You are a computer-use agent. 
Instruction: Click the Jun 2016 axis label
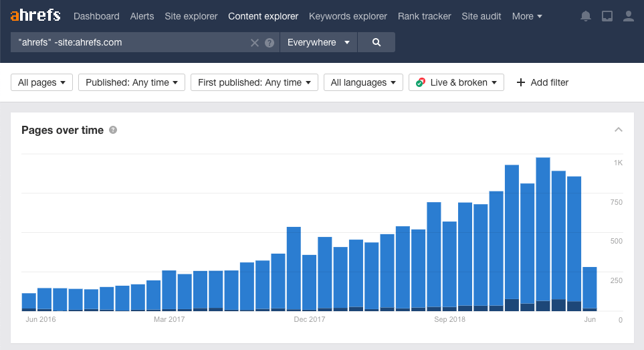tap(41, 319)
